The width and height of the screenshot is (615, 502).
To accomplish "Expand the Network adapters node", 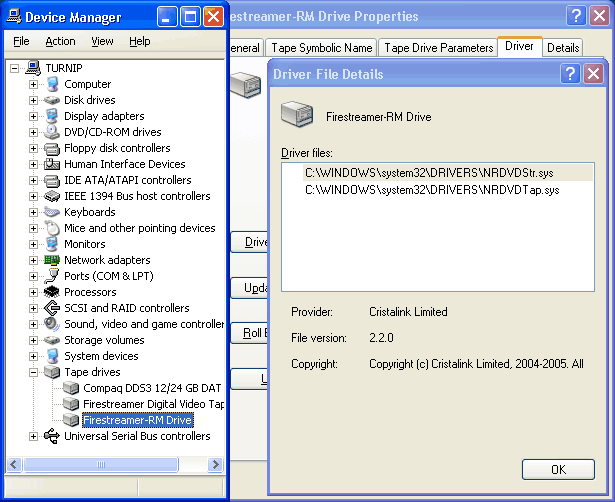I will click(x=33, y=260).
